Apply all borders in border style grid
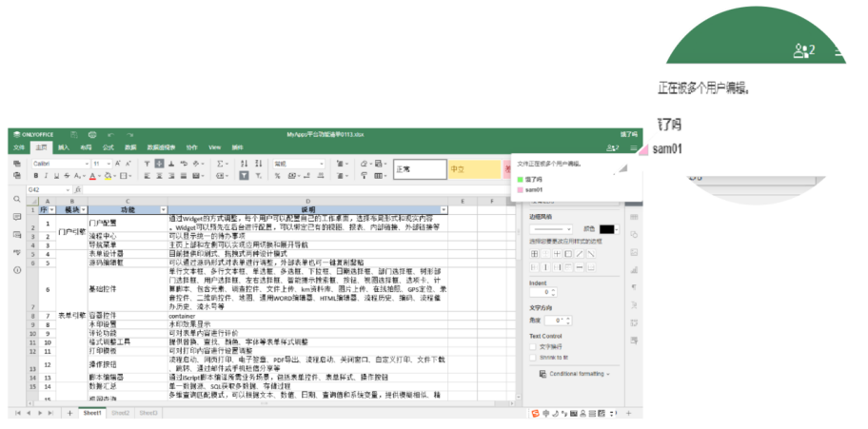 point(535,254)
